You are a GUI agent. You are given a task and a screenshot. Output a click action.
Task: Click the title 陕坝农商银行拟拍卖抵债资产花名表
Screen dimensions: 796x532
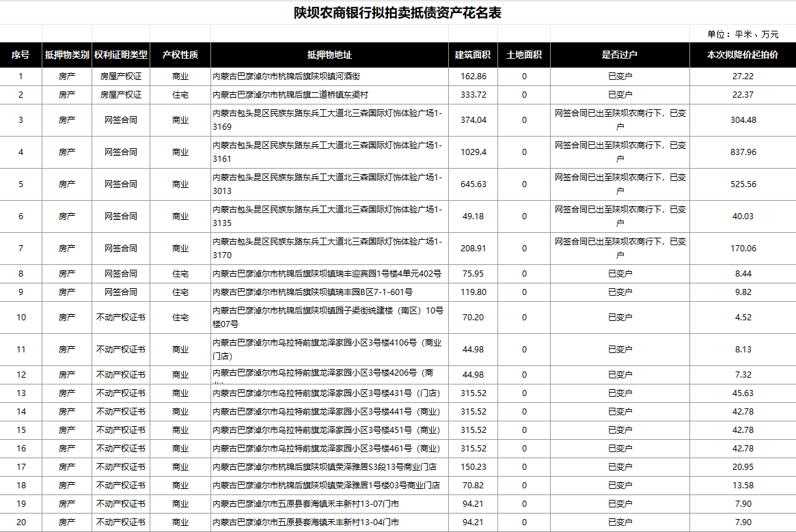pyautogui.click(x=398, y=11)
